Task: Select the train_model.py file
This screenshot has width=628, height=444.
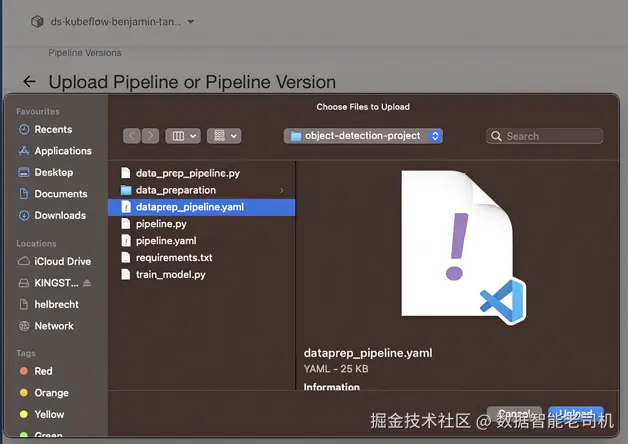Action: coord(201,275)
